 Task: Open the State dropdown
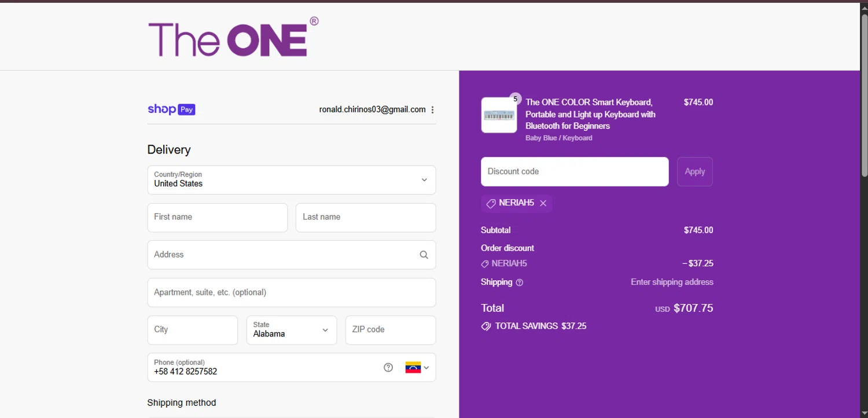(292, 330)
